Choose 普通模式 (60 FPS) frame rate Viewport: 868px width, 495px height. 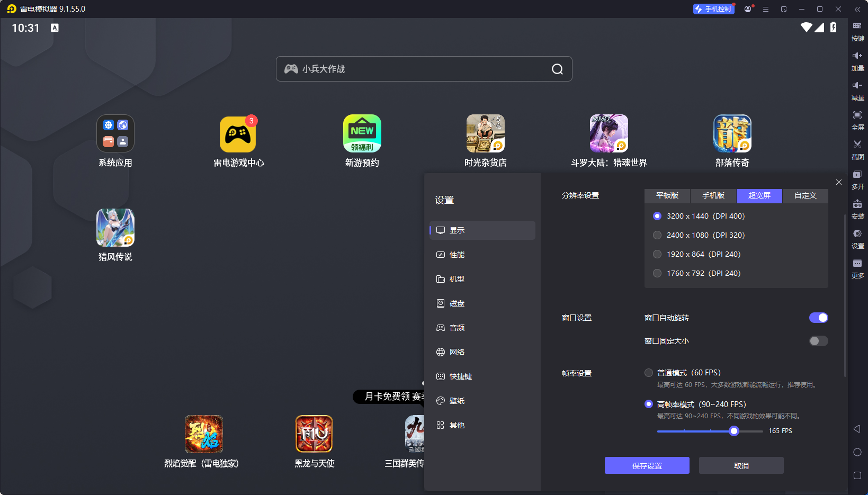tap(648, 372)
